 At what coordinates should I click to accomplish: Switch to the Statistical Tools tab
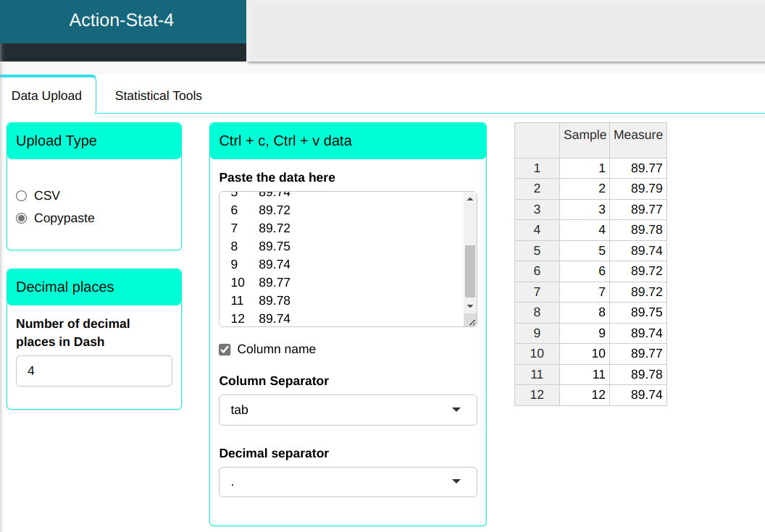click(158, 96)
